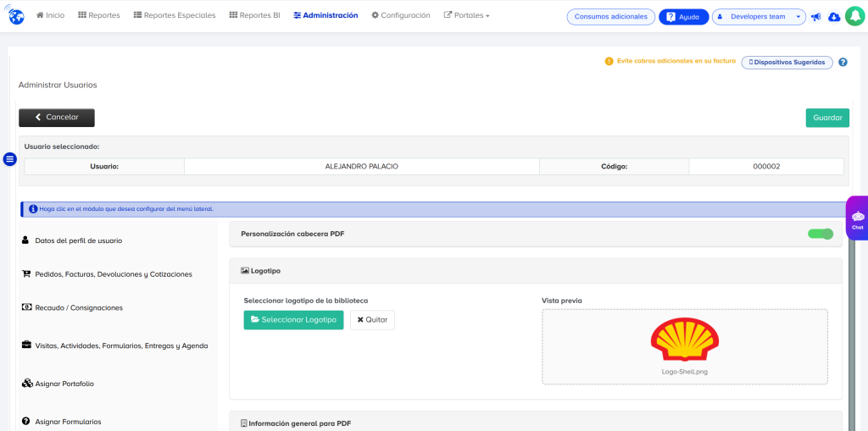Click the Ayuda button
The image size is (868, 431).
coord(684,17)
